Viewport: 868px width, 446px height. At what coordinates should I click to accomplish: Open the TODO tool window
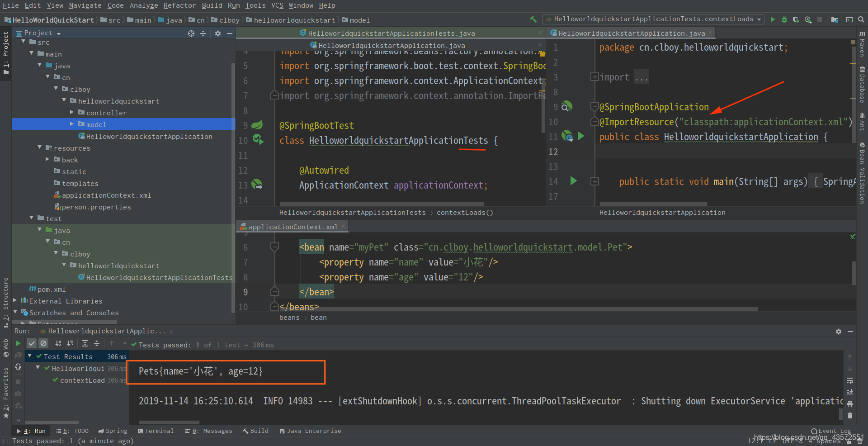click(x=72, y=431)
